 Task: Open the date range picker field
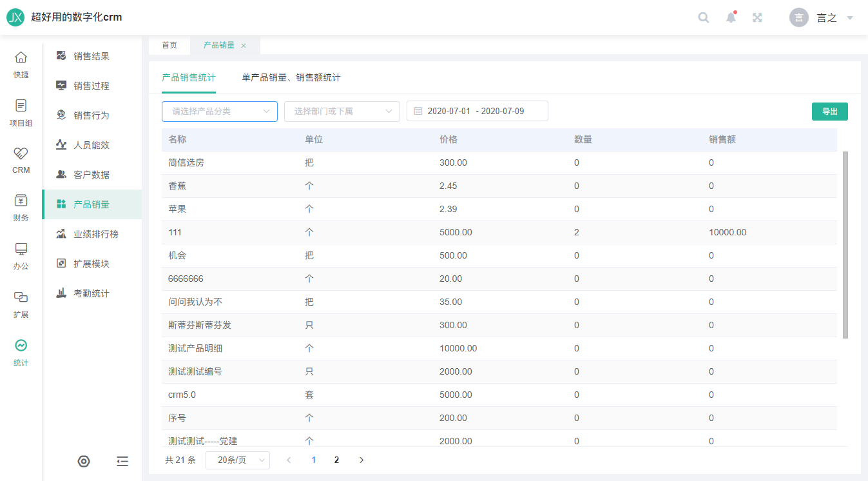coord(477,112)
